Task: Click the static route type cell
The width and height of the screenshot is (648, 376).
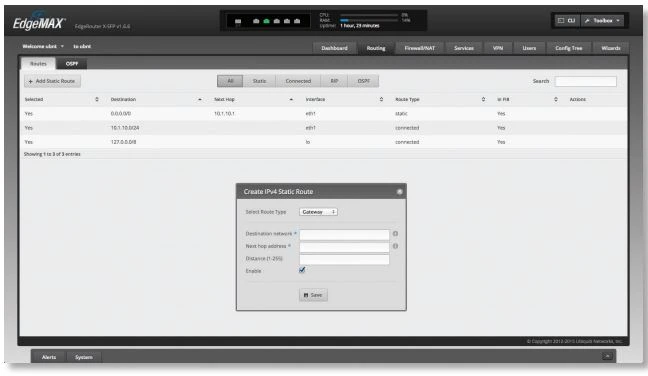Action: pyautogui.click(x=401, y=113)
